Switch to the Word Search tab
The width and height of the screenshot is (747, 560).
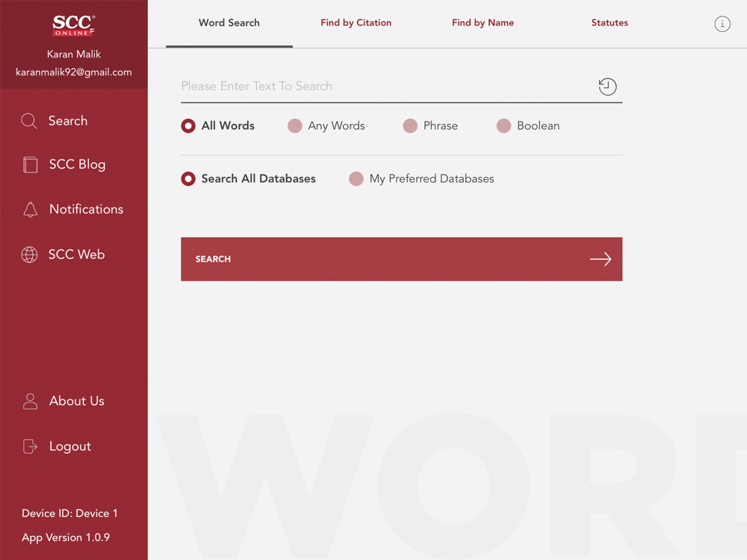(x=229, y=23)
